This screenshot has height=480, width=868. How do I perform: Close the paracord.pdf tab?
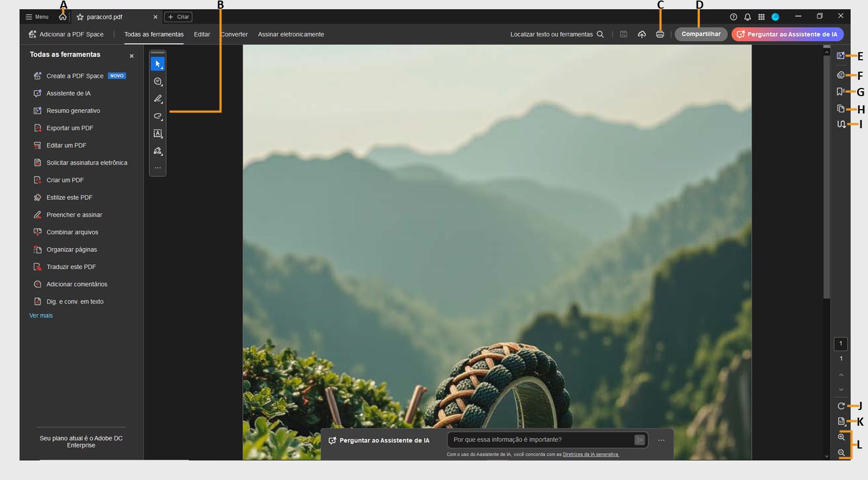point(156,17)
